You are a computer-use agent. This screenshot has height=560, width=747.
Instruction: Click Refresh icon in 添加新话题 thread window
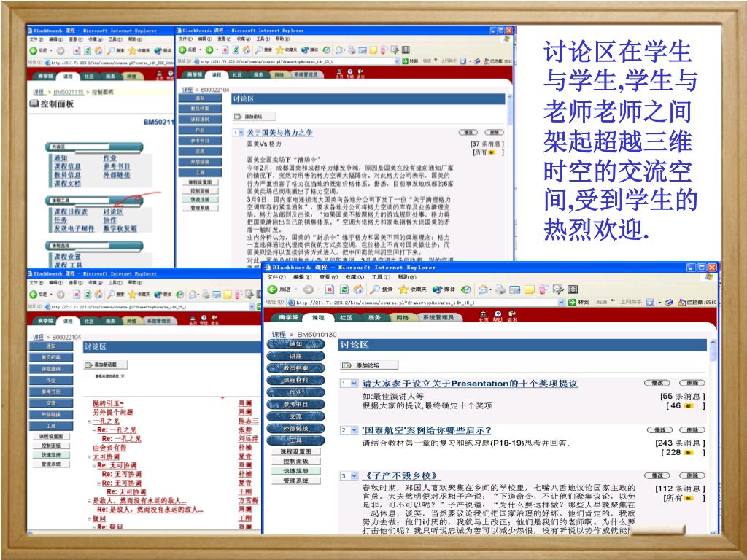88,295
